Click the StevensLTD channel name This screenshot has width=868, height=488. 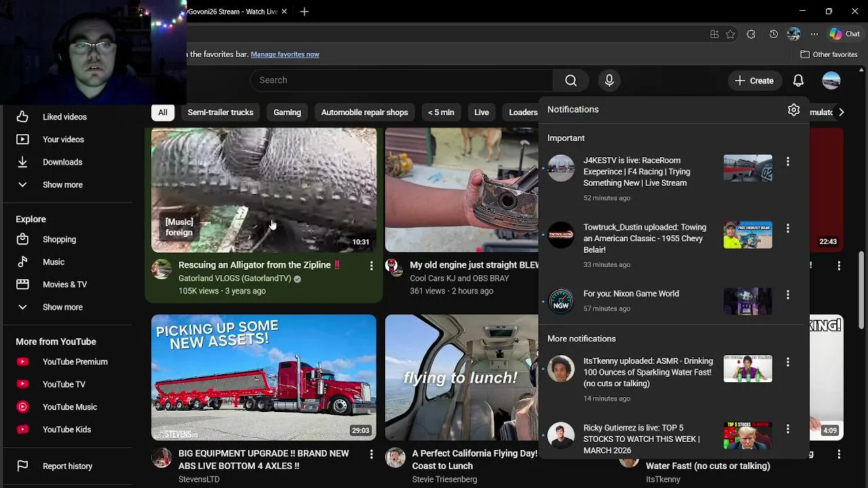pyautogui.click(x=199, y=479)
